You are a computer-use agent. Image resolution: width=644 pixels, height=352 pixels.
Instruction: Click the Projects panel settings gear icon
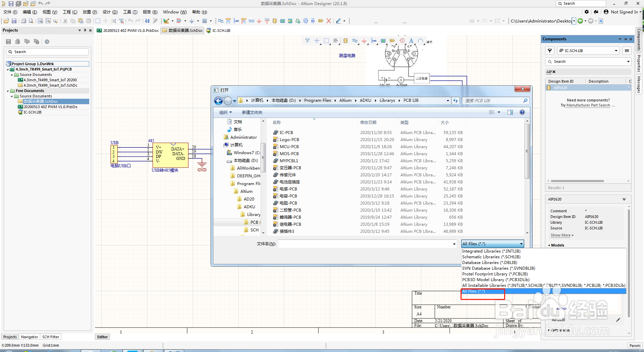tap(47, 42)
